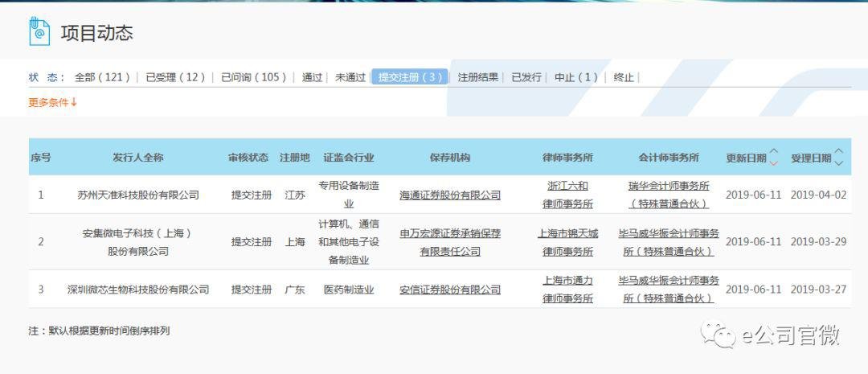
Task: Select the 已受理 (12) status filter
Action: [175, 77]
